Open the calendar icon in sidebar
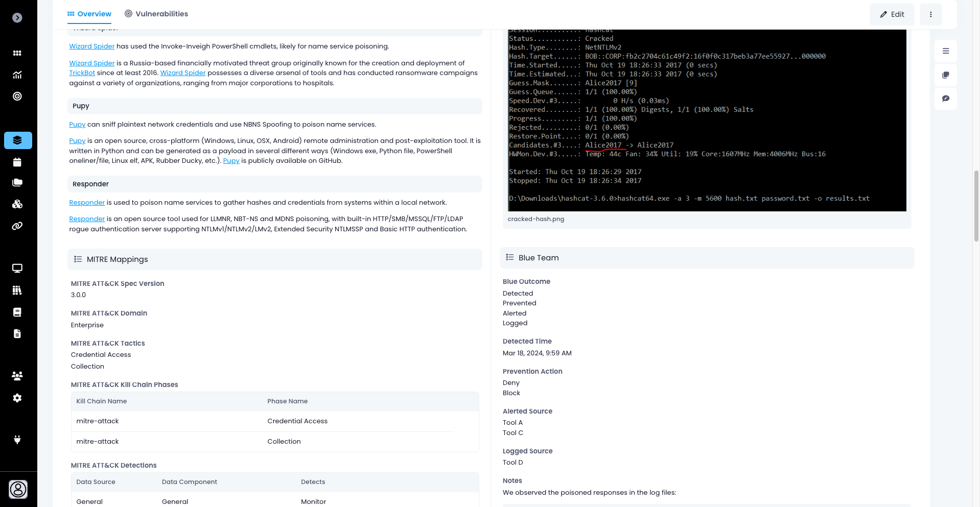Screen dimensions: 980x507 [x=17, y=162]
